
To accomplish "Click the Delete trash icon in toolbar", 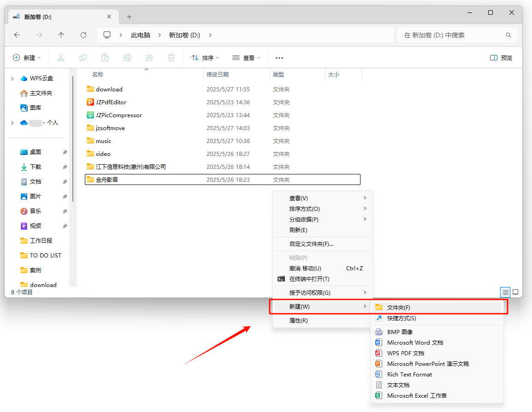I will pos(171,58).
